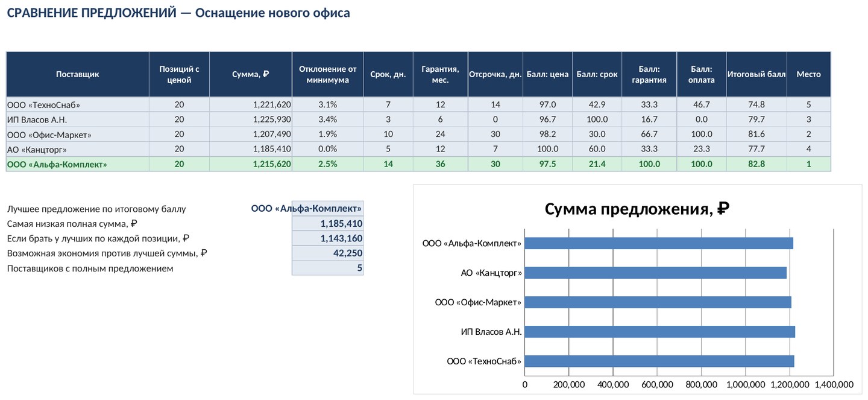The height and width of the screenshot is (400, 868).
Task: Click total score cell 81.6
Action: pyautogui.click(x=756, y=134)
